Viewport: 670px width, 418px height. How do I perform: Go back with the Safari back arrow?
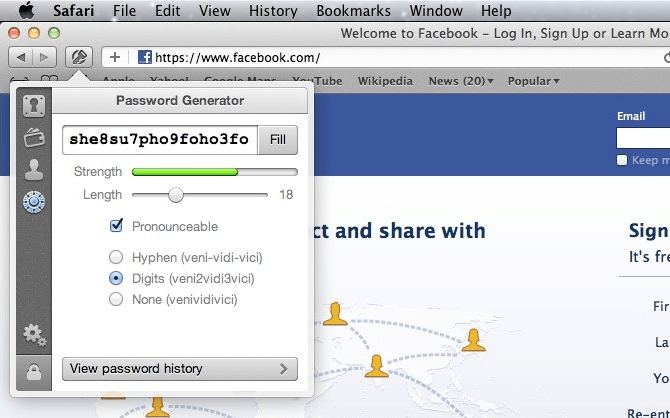click(x=21, y=57)
